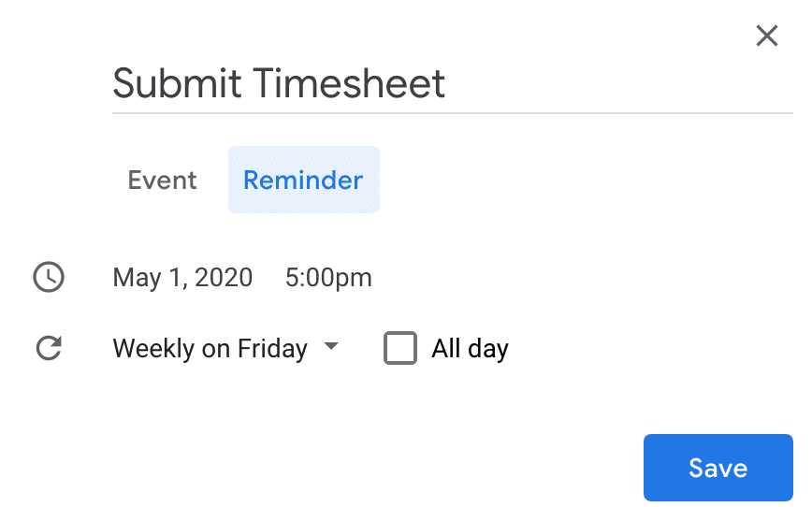Switch to the Event tab
This screenshot has height=507, width=812.
pyautogui.click(x=163, y=180)
